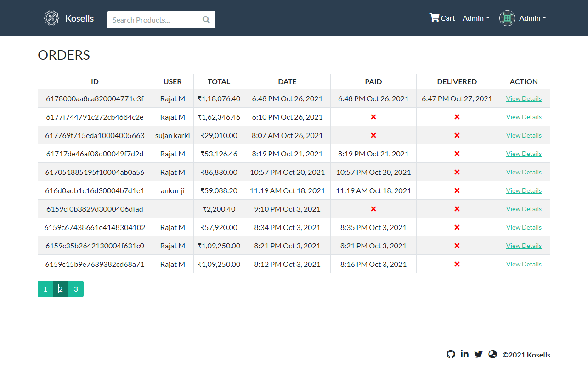Click undelivered X for order 6159cf0b3829d3000406dfad

[457, 209]
